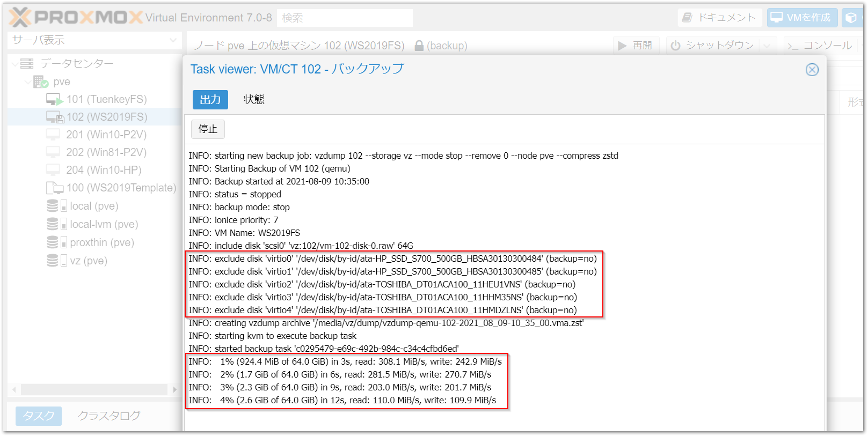Viewport: 868px width, 436px height.
Task: Click the 再開 resume button
Action: pyautogui.click(x=636, y=46)
